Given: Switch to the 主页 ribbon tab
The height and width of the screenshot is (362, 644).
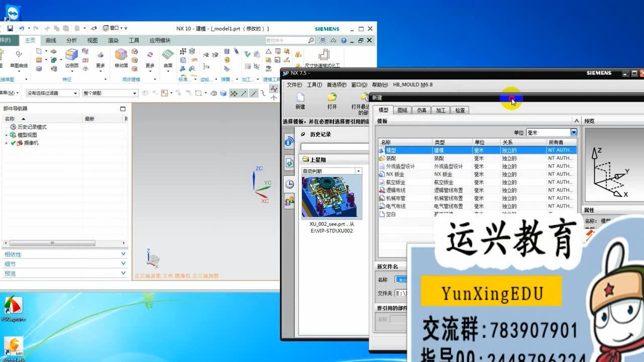Looking at the screenshot, I should 30,40.
